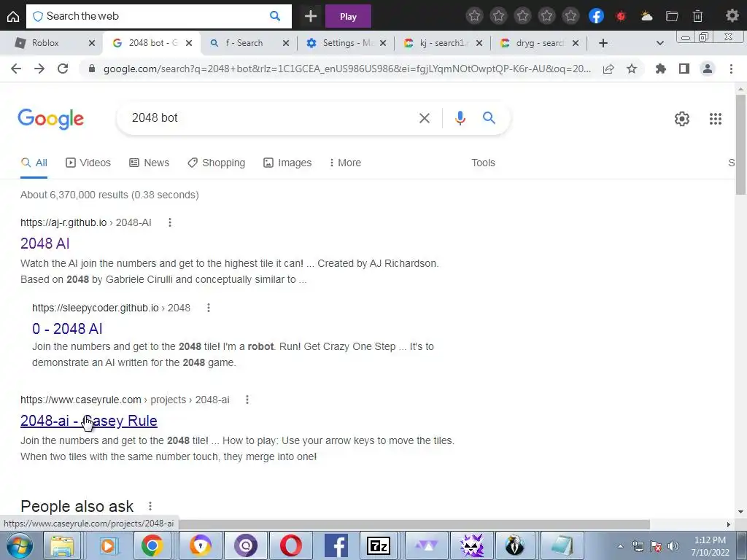This screenshot has height=560, width=747.
Task: Open People also ask options menu
Action: [x=150, y=506]
